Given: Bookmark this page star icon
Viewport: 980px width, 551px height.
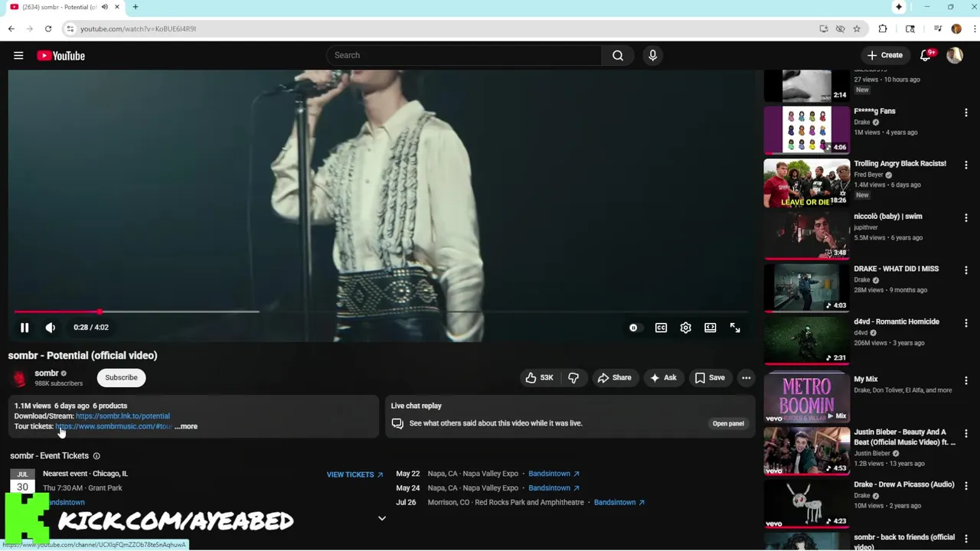Looking at the screenshot, I should (x=857, y=28).
